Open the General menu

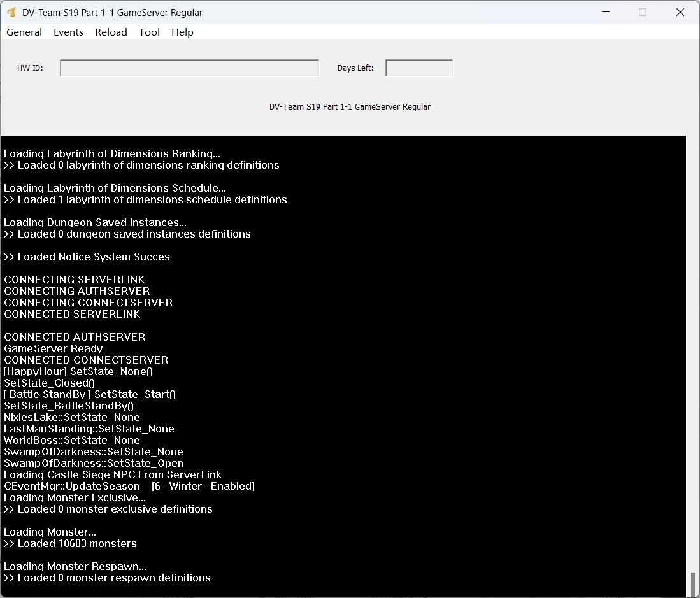(24, 32)
